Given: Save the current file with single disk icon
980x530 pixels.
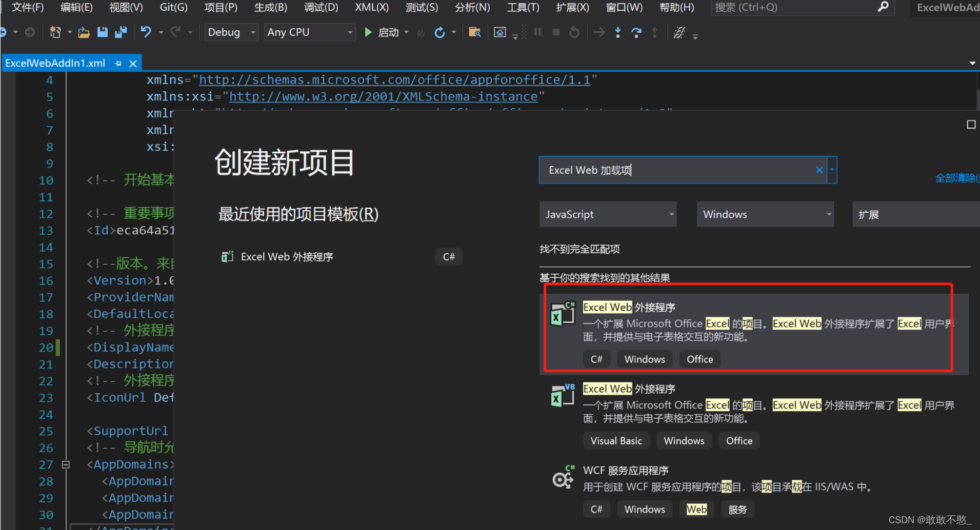Looking at the screenshot, I should [x=103, y=32].
